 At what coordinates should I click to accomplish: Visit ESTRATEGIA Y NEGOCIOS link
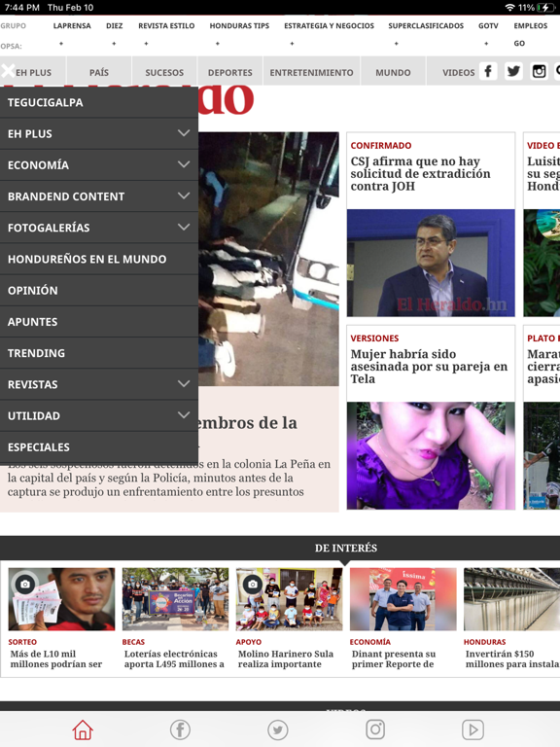tap(329, 25)
